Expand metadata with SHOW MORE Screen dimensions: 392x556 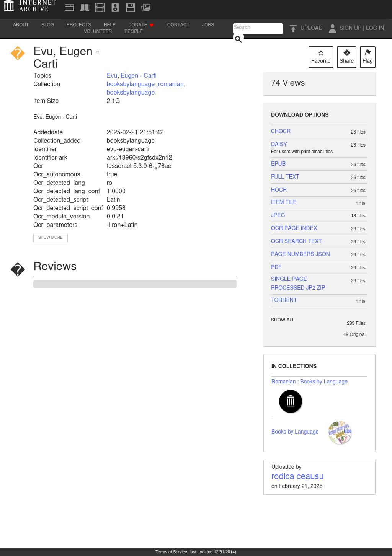51,238
